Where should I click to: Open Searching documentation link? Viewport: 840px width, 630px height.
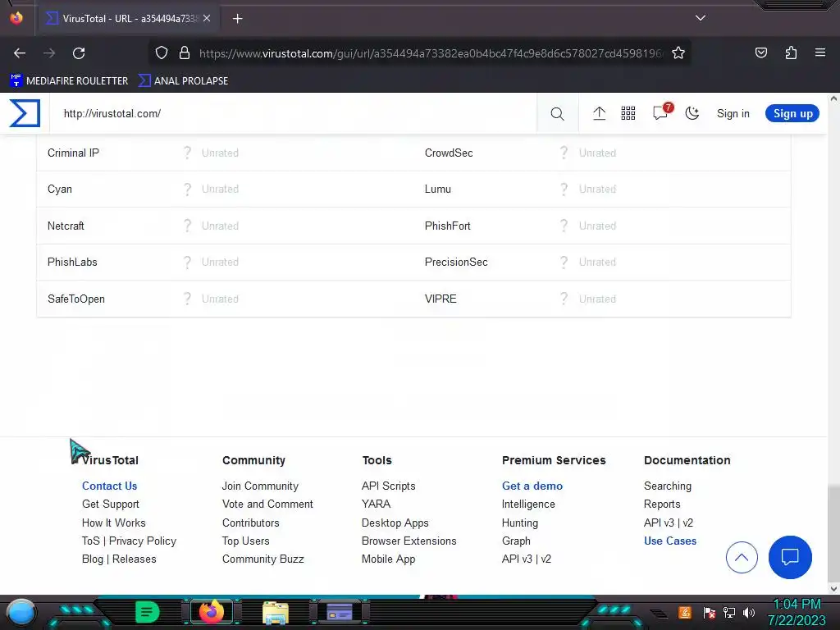click(668, 486)
